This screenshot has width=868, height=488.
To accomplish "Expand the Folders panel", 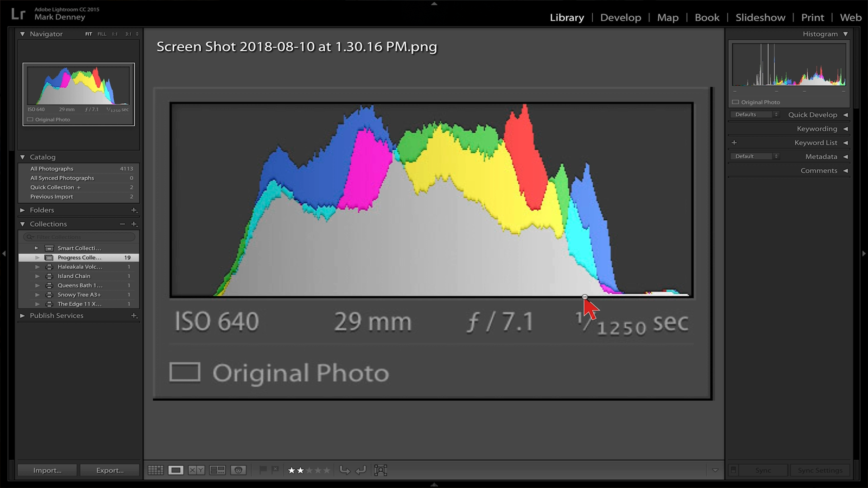I will point(23,210).
